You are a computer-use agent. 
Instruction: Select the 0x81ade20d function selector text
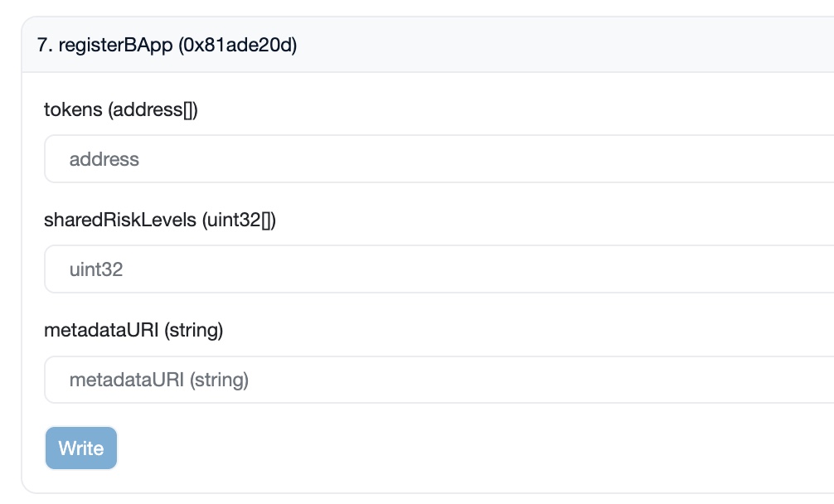[237, 45]
